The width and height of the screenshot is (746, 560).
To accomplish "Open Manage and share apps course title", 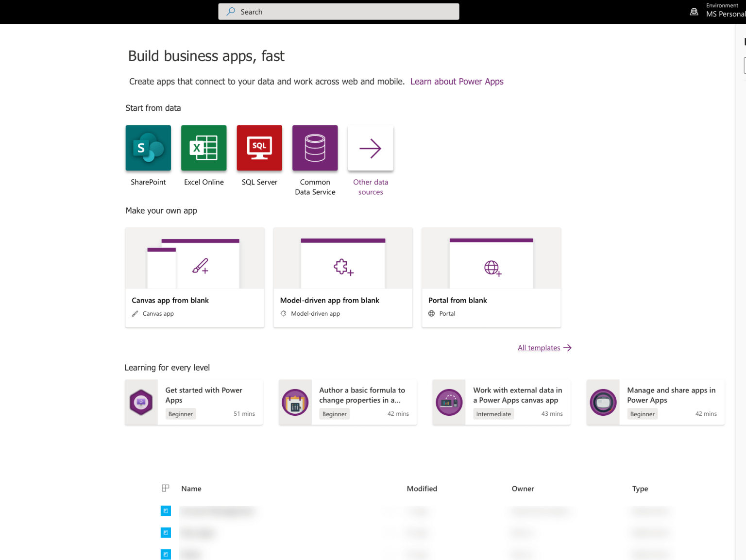I will tap(671, 395).
